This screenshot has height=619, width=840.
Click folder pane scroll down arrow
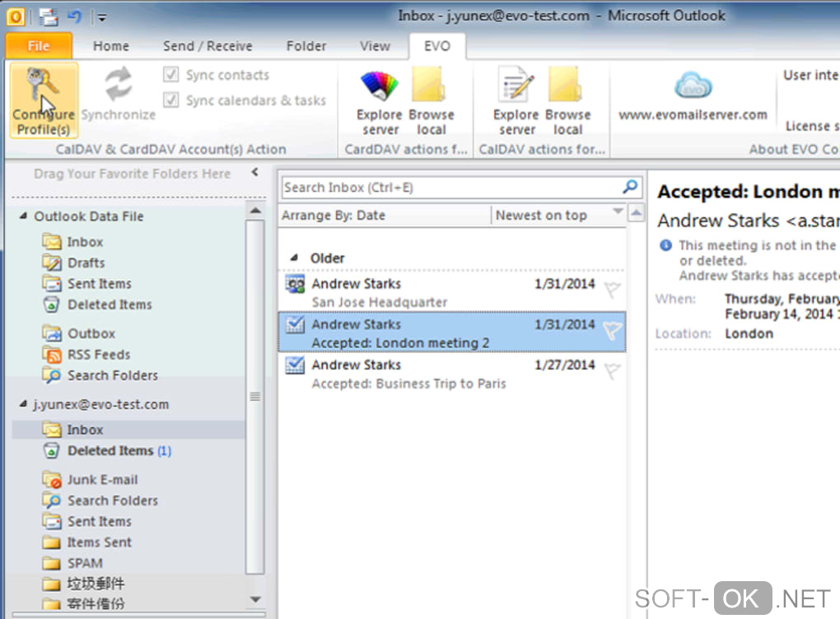255,599
